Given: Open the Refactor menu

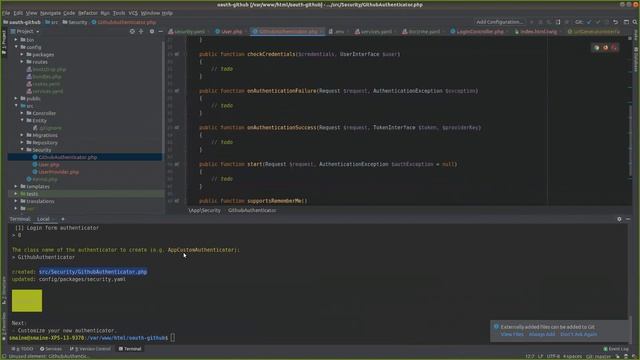Looking at the screenshot, I should click(x=88, y=13).
